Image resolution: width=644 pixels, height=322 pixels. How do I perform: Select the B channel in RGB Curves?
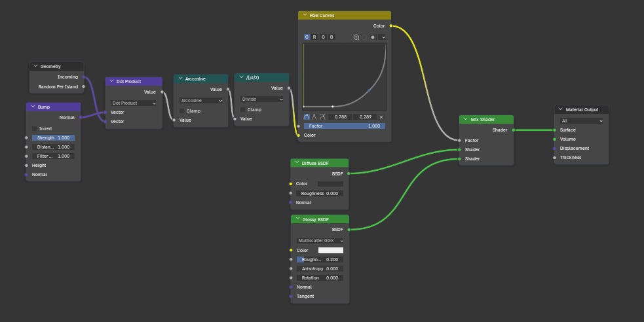coord(331,37)
